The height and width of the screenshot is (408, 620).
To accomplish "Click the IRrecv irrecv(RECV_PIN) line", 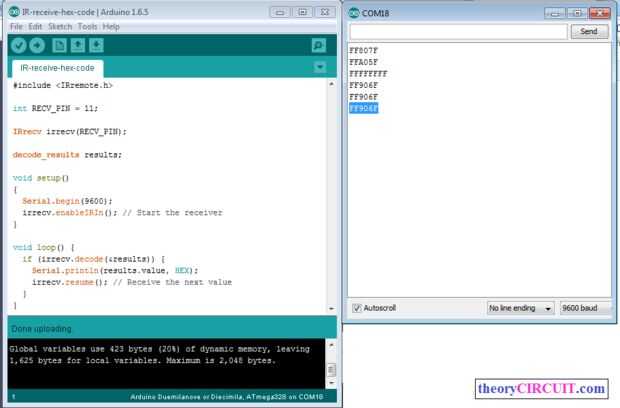I will pos(70,132).
